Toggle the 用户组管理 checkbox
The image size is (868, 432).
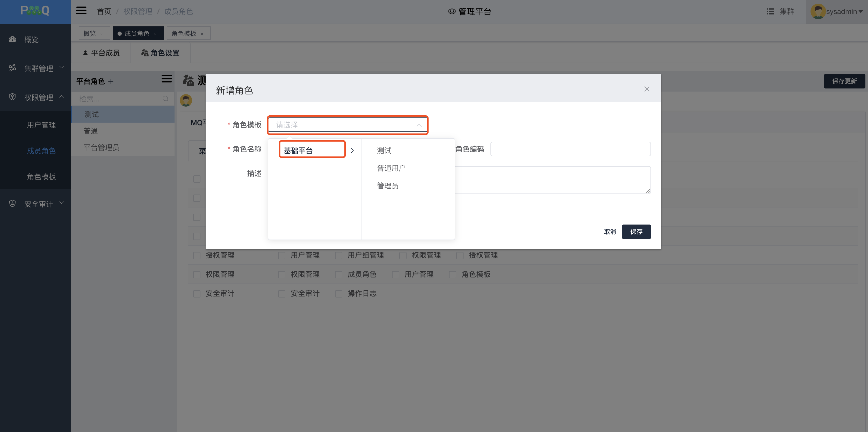[x=339, y=256]
